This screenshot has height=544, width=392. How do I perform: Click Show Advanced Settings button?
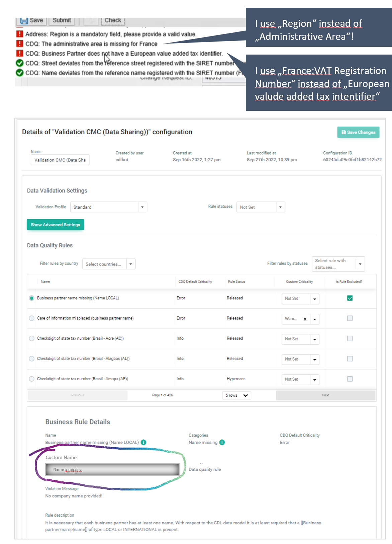click(55, 225)
